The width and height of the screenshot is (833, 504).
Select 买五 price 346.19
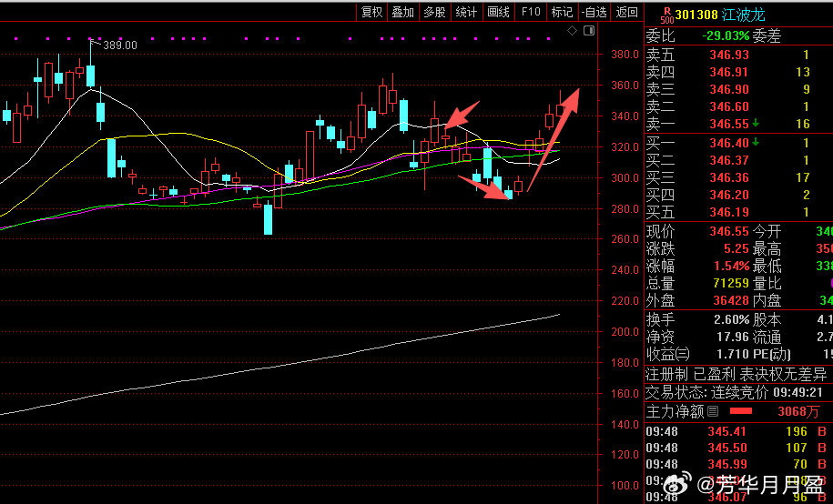click(x=729, y=213)
